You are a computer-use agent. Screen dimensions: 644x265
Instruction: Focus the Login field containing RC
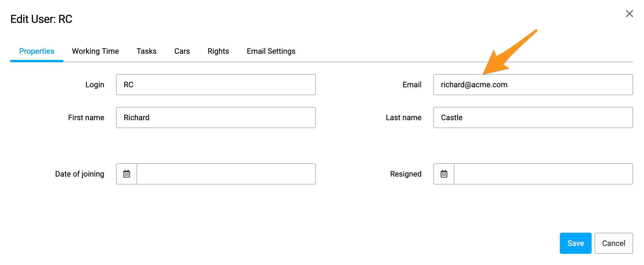[216, 85]
